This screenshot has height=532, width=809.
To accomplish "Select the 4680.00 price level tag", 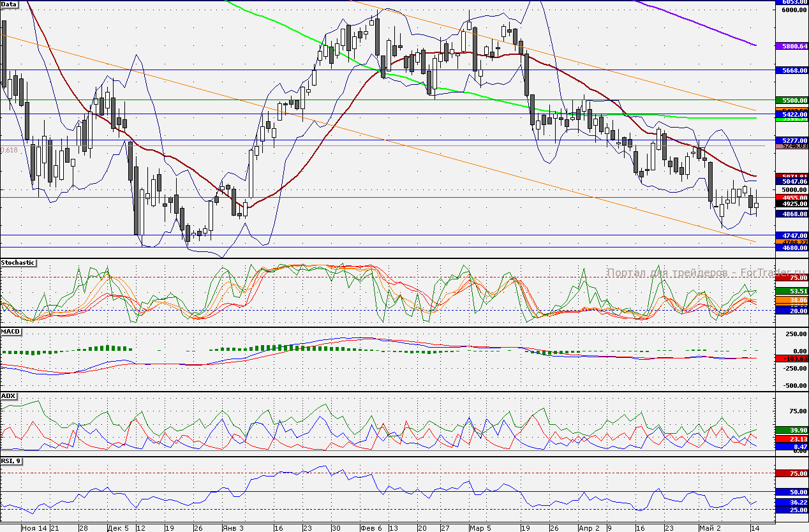I will [x=791, y=248].
